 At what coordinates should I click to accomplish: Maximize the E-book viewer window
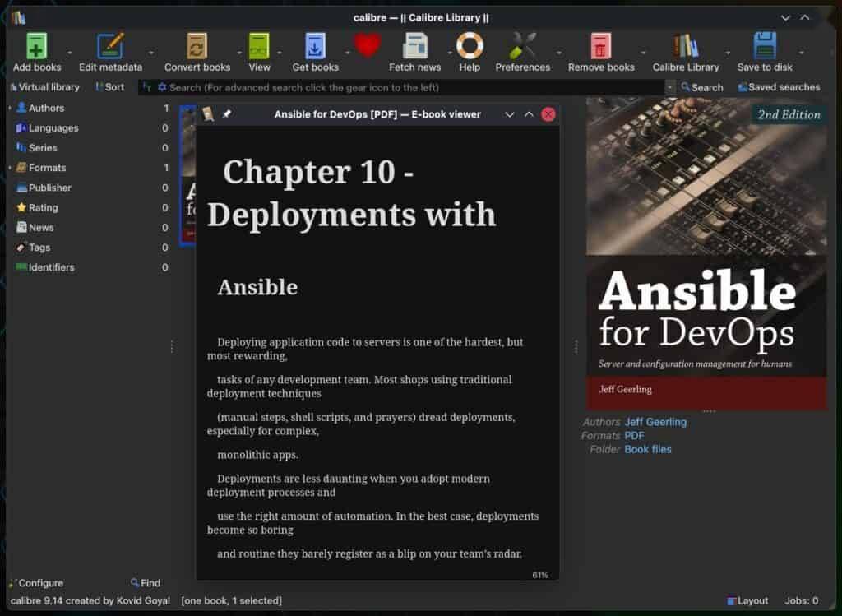click(x=529, y=114)
